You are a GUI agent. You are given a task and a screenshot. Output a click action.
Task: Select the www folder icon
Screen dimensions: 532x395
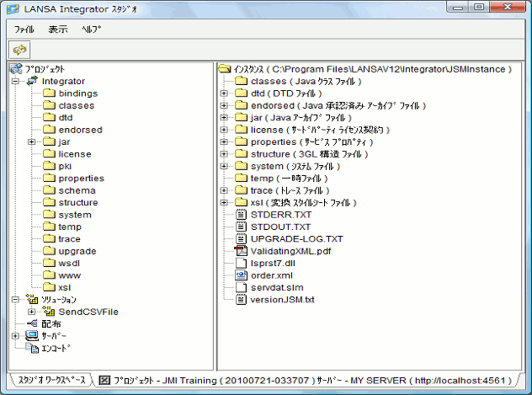tap(49, 275)
